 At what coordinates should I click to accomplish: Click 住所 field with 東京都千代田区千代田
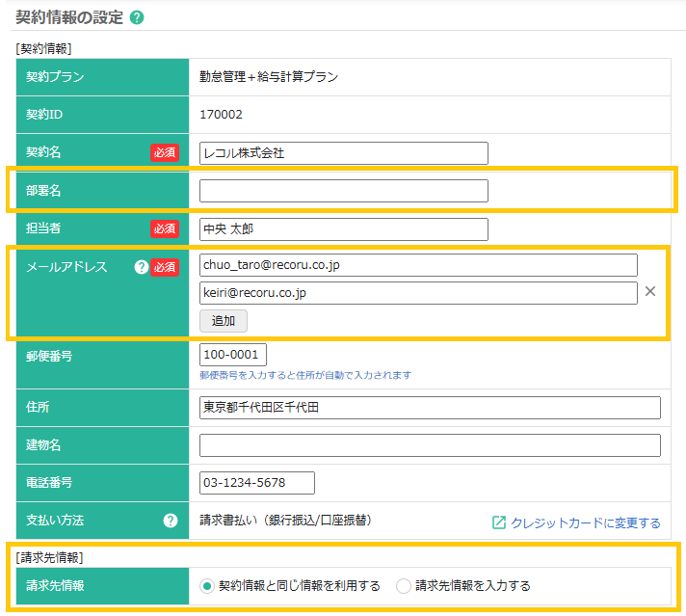(430, 408)
